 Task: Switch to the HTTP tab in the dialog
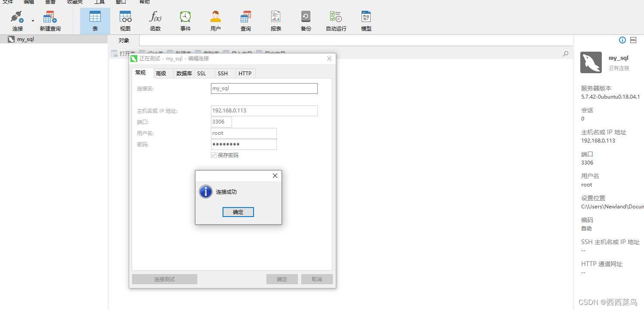tap(245, 74)
